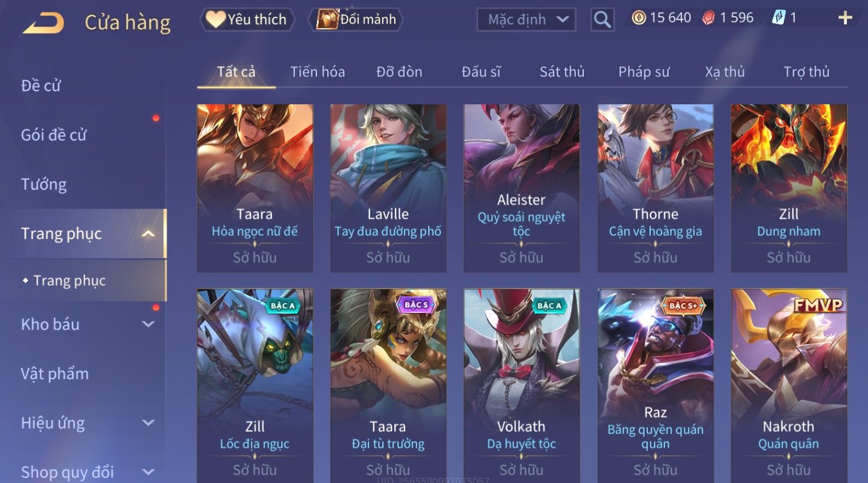868x483 pixels.
Task: Open Gói đề cử sidebar item
Action: point(54,135)
